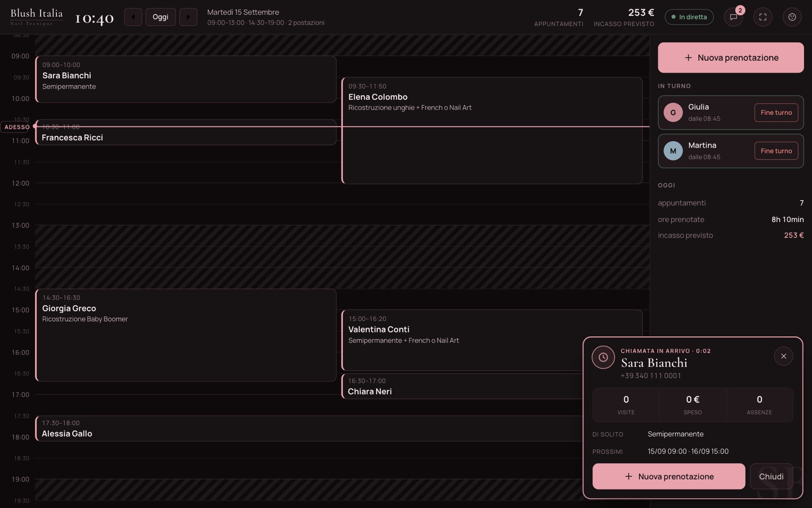Close the incoming call popup with X
The image size is (812, 508).
(x=784, y=356)
